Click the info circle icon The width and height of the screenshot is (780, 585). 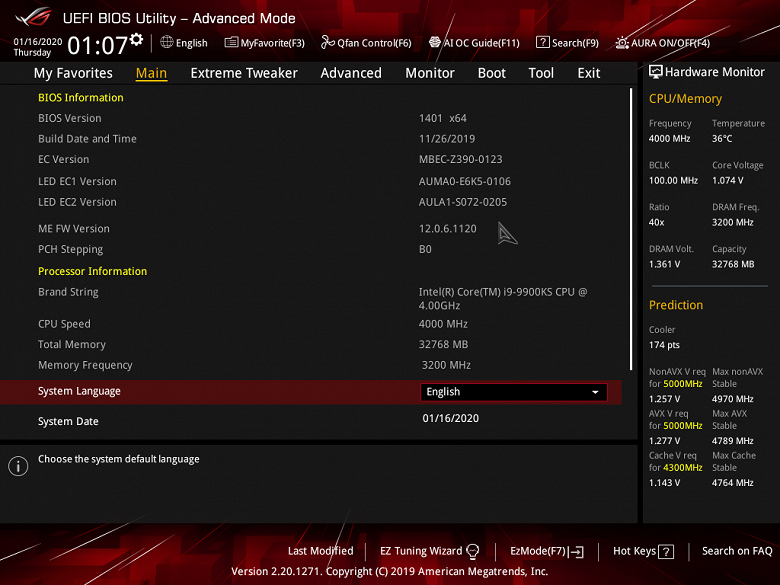[18, 466]
